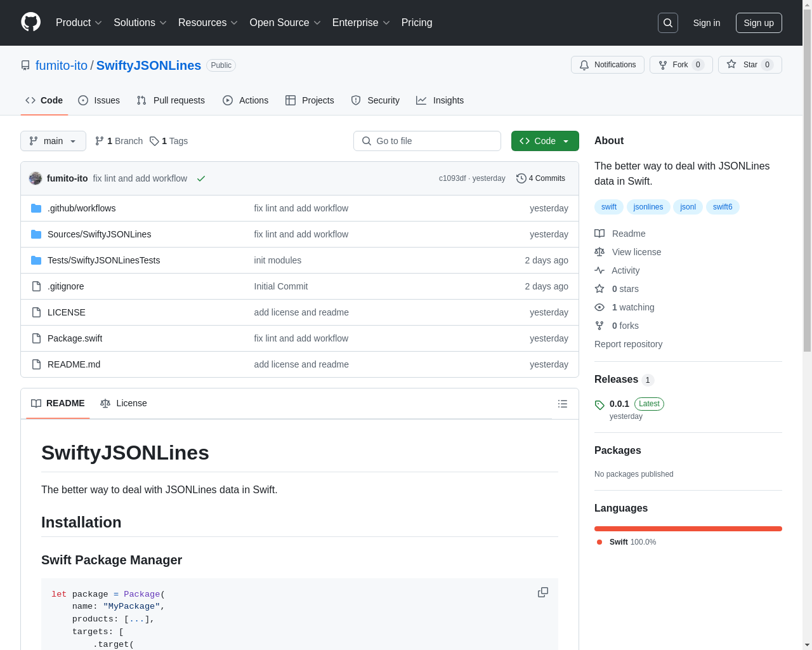
Task: Open the green Code dropdown
Action: pyautogui.click(x=545, y=141)
